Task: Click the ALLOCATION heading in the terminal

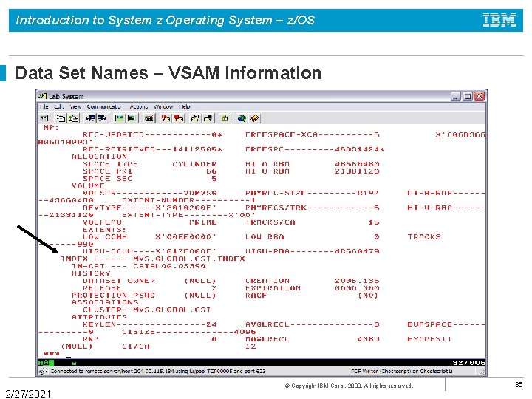Action: (x=100, y=157)
